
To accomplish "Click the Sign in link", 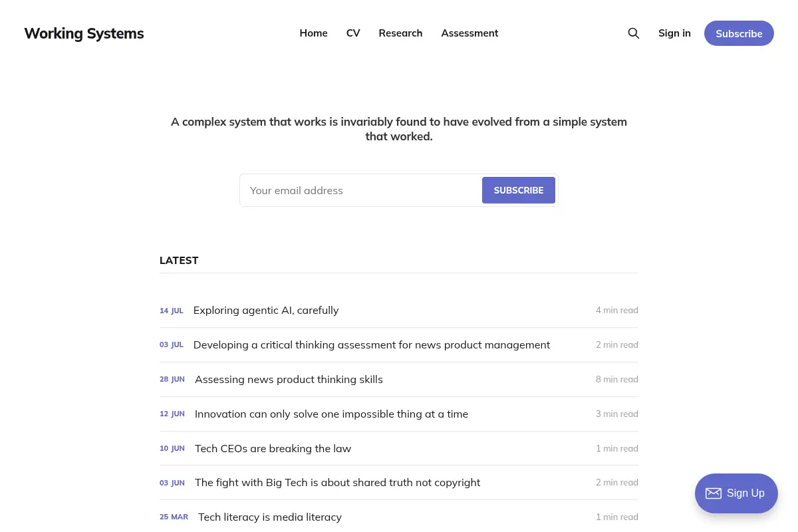I will tap(674, 33).
